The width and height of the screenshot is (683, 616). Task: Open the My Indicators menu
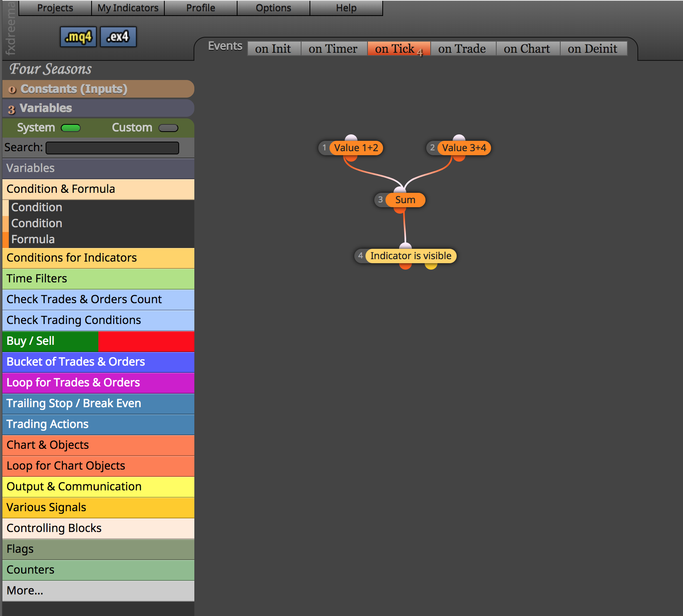[x=128, y=8]
